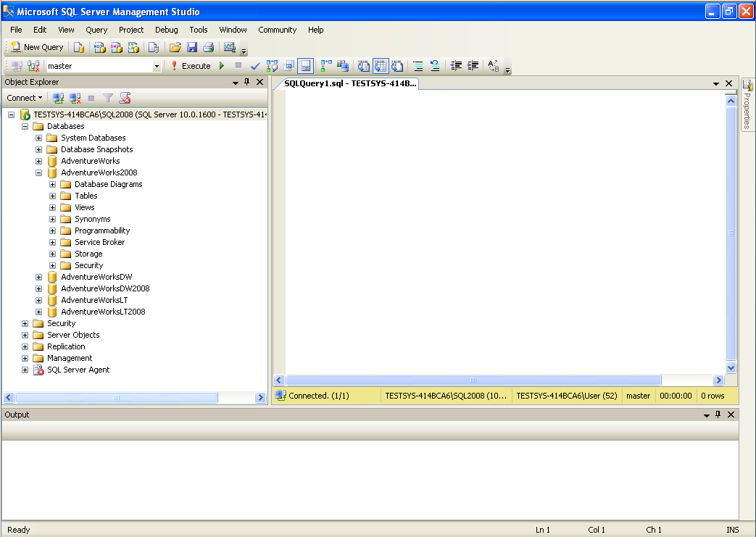Click the query editor horizontal scrollbar
This screenshot has height=537, width=756.
(473, 380)
